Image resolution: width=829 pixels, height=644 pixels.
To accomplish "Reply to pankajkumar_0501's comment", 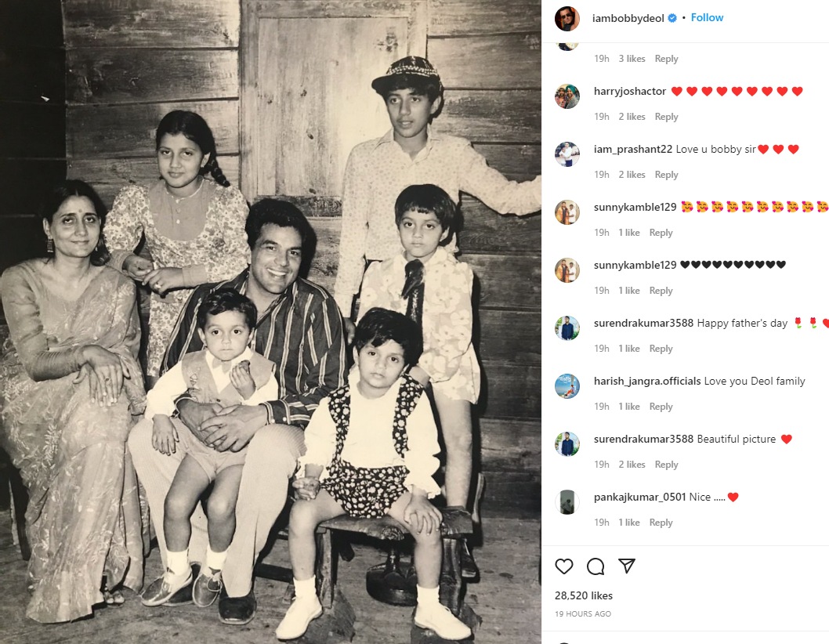I will click(x=661, y=523).
